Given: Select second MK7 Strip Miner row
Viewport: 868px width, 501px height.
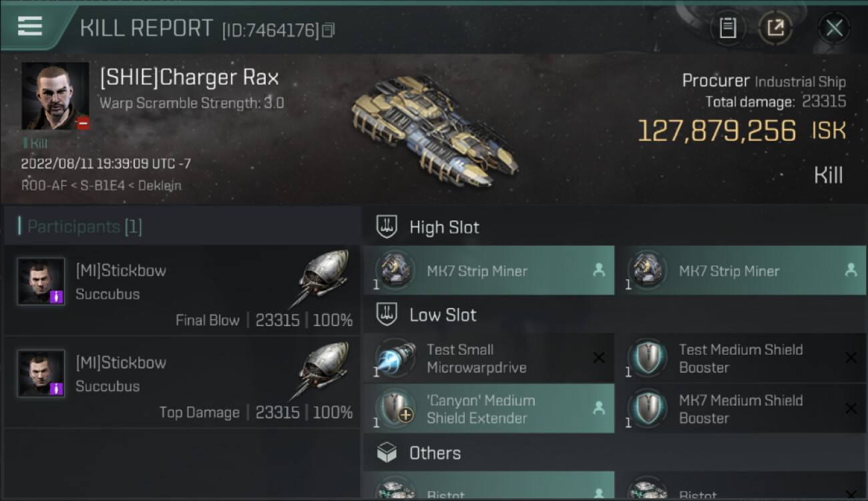Looking at the screenshot, I should coord(741,271).
